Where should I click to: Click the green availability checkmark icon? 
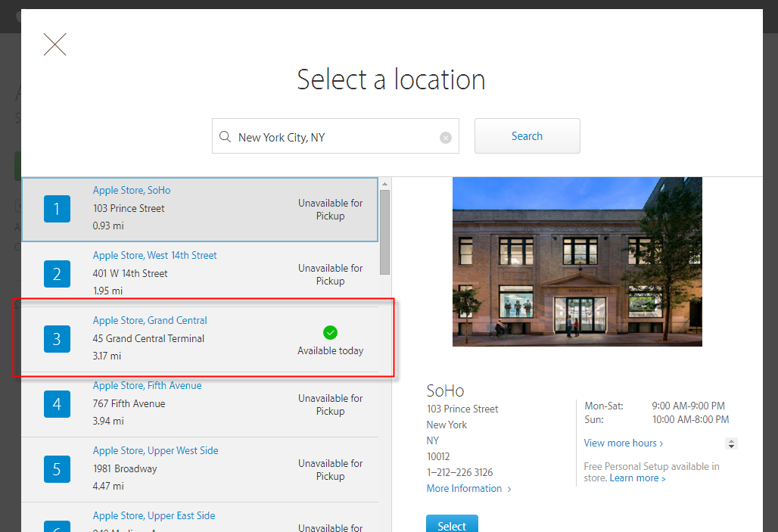click(x=330, y=332)
